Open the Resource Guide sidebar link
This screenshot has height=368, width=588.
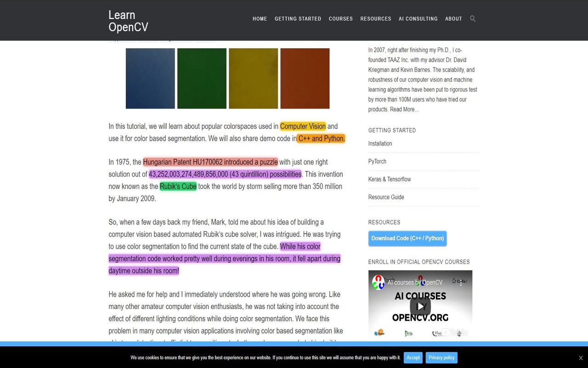386,197
